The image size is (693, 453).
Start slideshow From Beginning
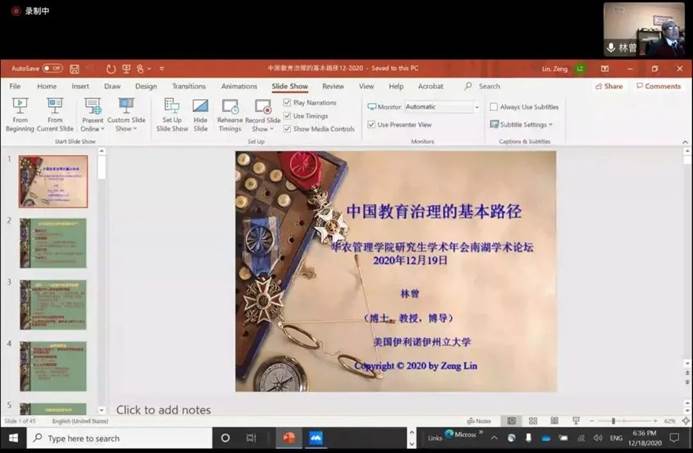[x=19, y=106]
